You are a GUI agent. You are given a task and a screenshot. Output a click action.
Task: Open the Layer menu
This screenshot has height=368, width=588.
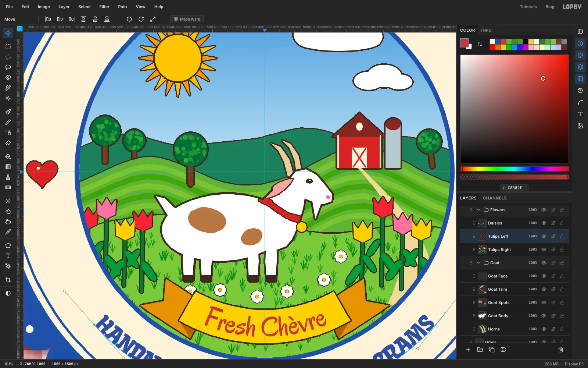coord(64,7)
